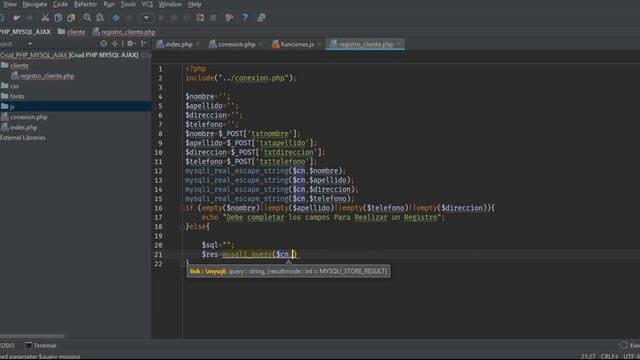Click the Stop square toolbar icon

pos(213,18)
